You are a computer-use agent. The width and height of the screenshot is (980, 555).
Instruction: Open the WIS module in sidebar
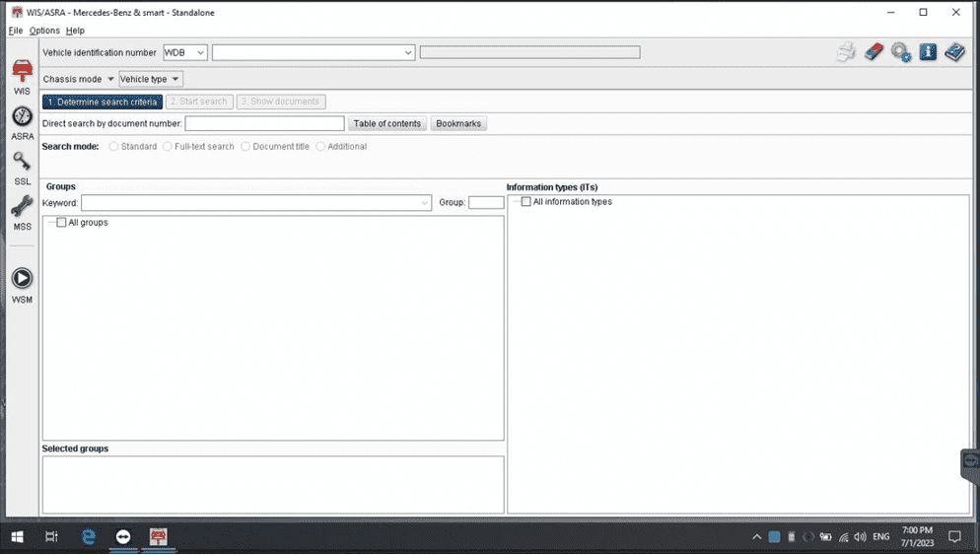click(22, 78)
